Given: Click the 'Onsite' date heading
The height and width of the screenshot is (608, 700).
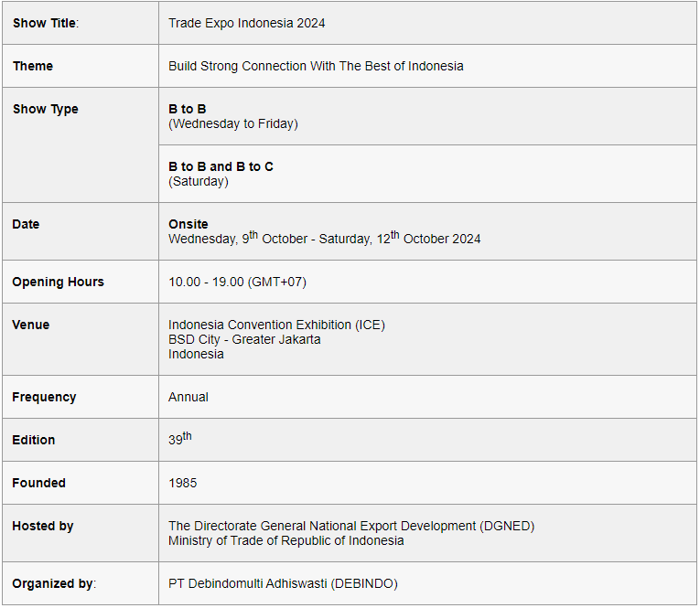Looking at the screenshot, I should (188, 224).
